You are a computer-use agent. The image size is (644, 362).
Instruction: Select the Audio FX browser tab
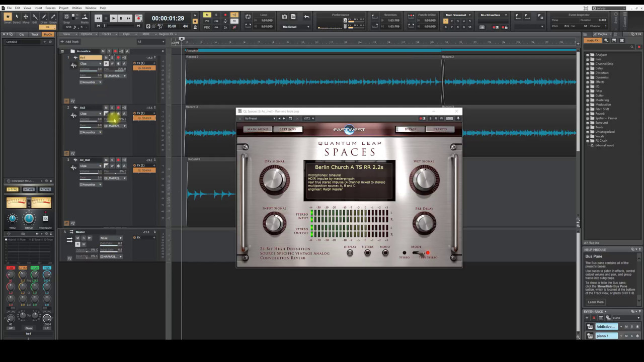(593, 40)
